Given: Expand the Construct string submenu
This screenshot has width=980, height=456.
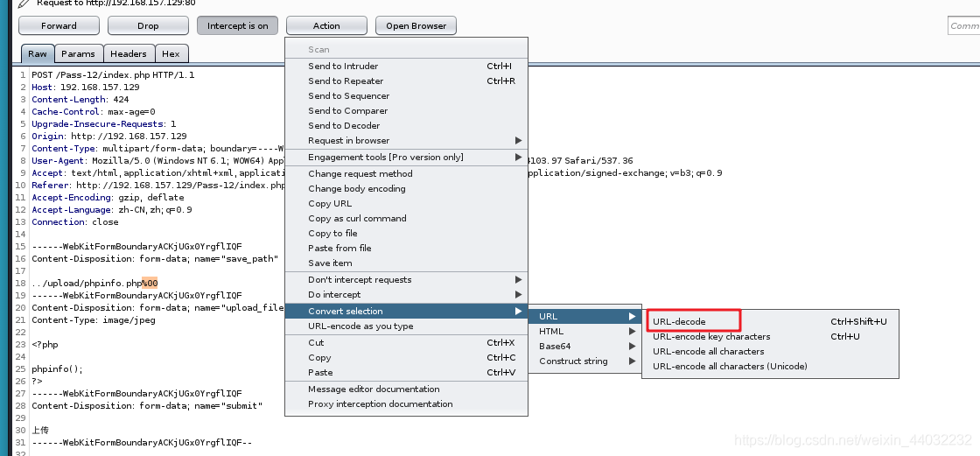Looking at the screenshot, I should [x=585, y=361].
